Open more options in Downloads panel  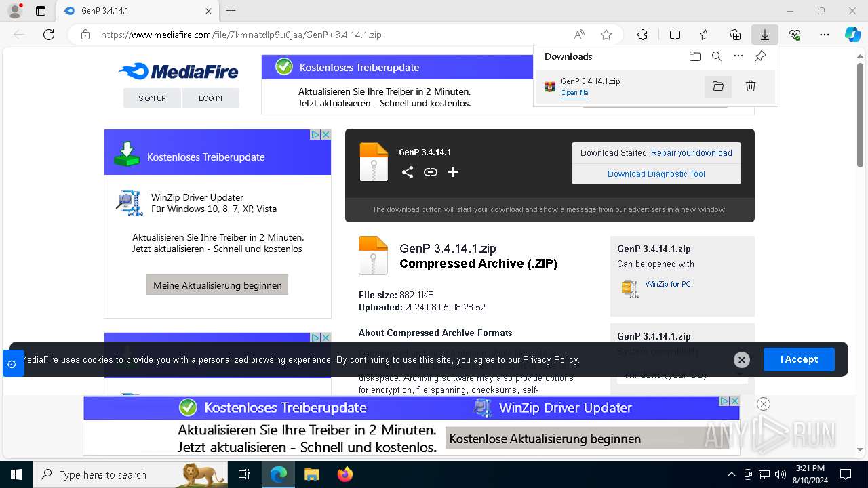[738, 56]
